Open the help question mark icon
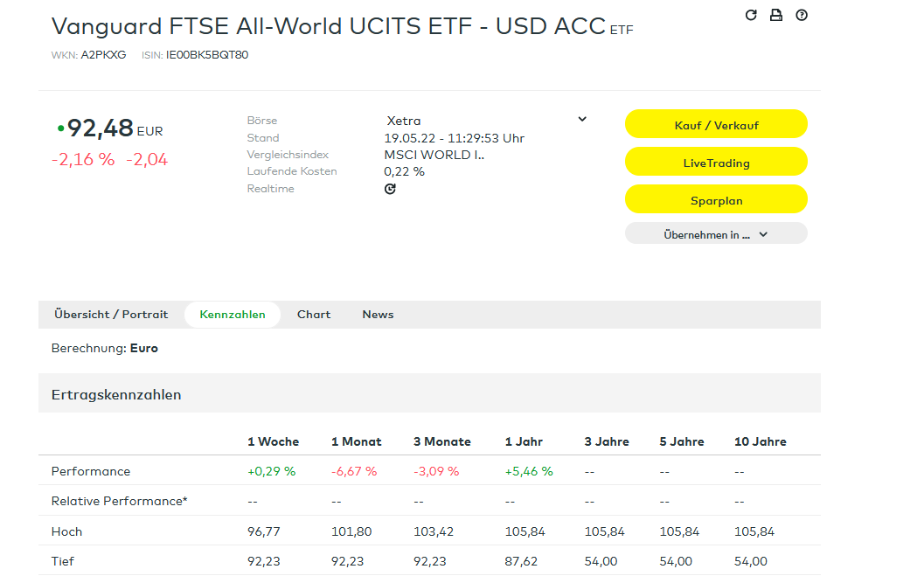This screenshot has width=924, height=583. [802, 15]
